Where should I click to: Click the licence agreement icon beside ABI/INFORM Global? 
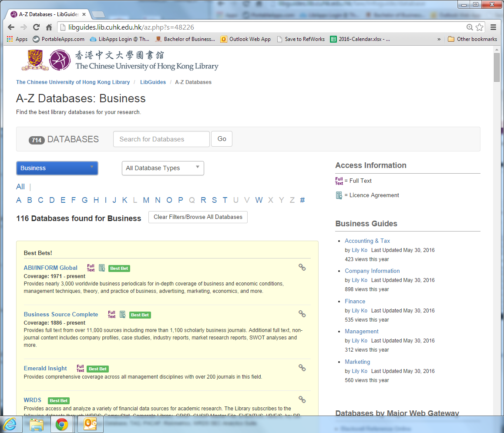102,268
